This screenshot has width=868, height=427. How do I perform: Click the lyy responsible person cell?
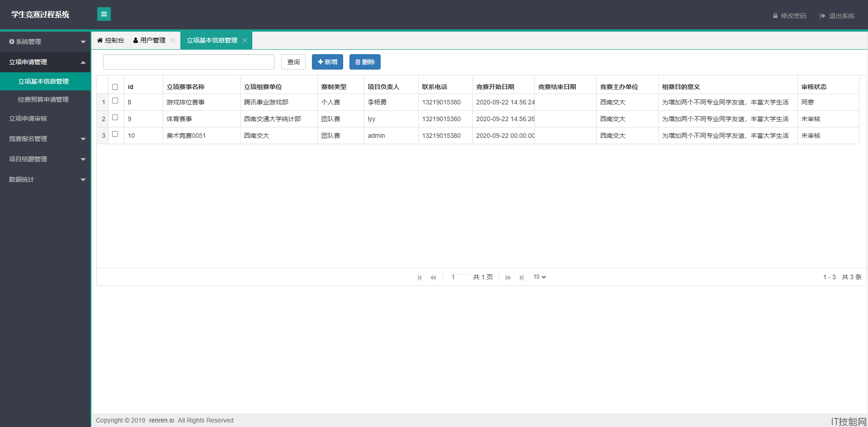tap(391, 119)
